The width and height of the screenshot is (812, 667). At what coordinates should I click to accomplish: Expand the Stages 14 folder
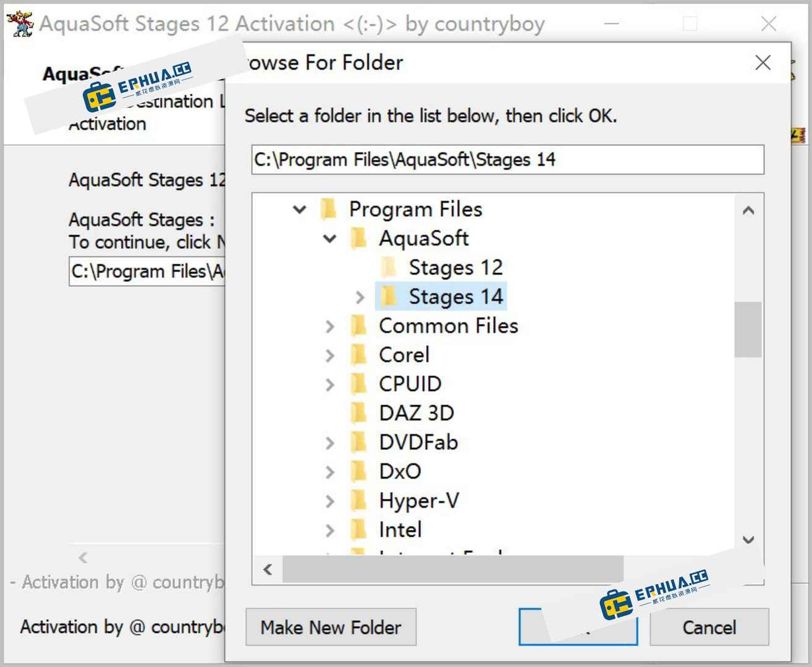(360, 297)
